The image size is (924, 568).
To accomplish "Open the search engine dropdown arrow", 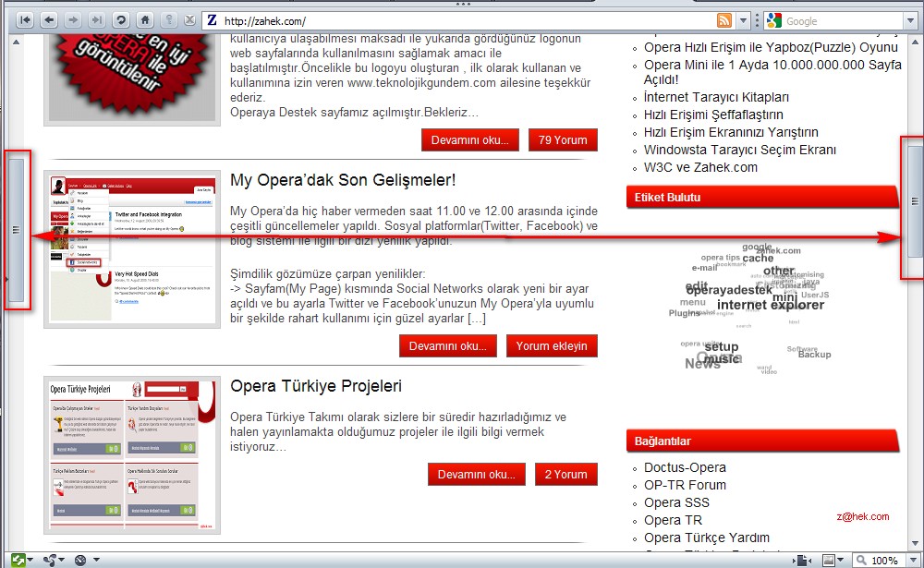I will coord(910,21).
